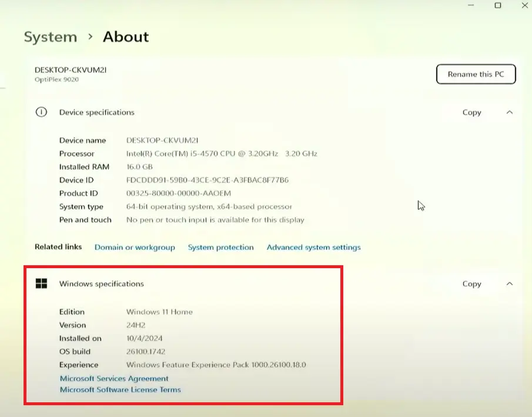Select the Product ID 00325-80000-00000-AAOEM
532x417 pixels.
coord(179,194)
